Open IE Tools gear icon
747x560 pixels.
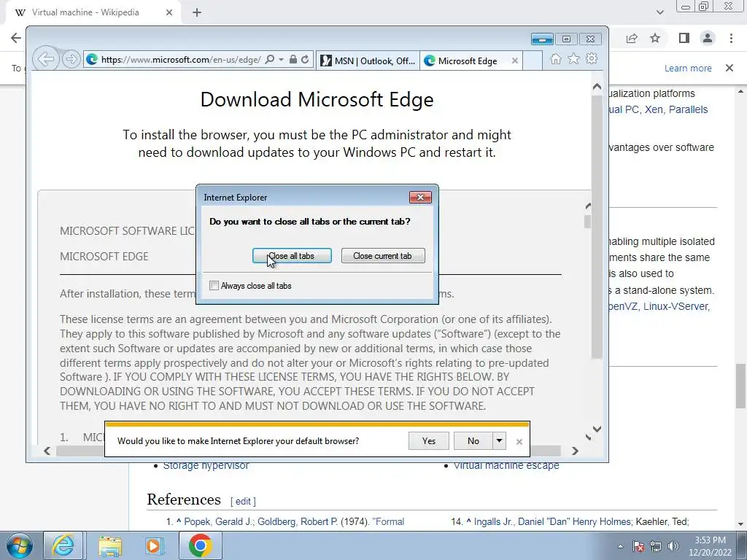[x=592, y=58]
